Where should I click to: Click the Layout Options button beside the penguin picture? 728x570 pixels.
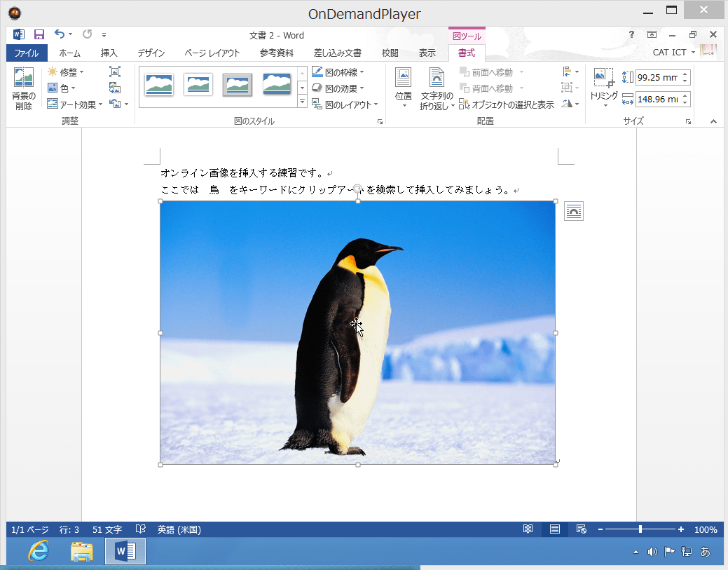573,210
